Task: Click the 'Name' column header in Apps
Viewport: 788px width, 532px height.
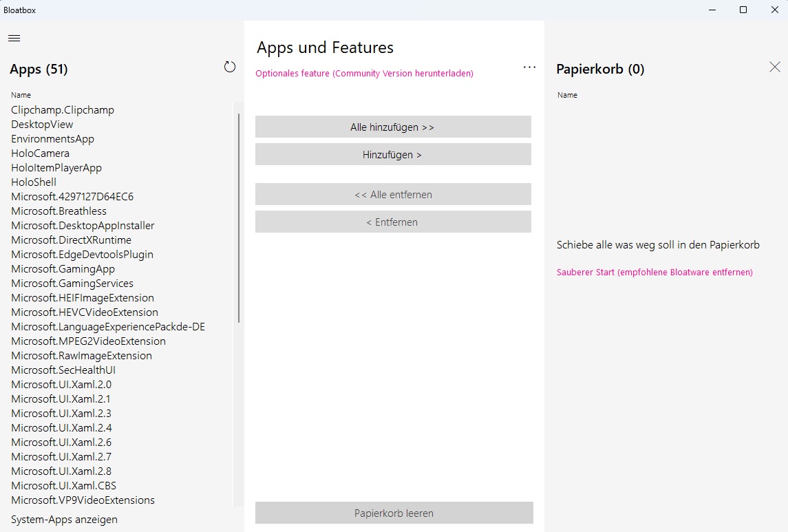Action: click(21, 95)
